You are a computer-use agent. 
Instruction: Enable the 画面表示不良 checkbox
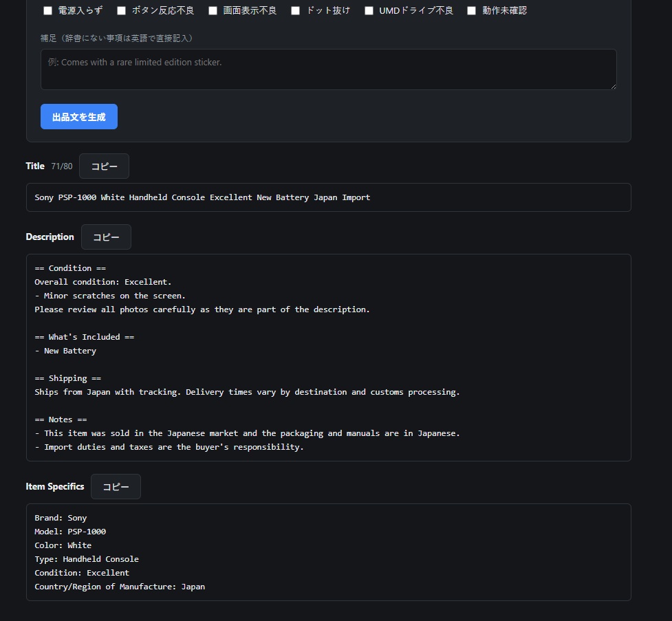tap(213, 11)
